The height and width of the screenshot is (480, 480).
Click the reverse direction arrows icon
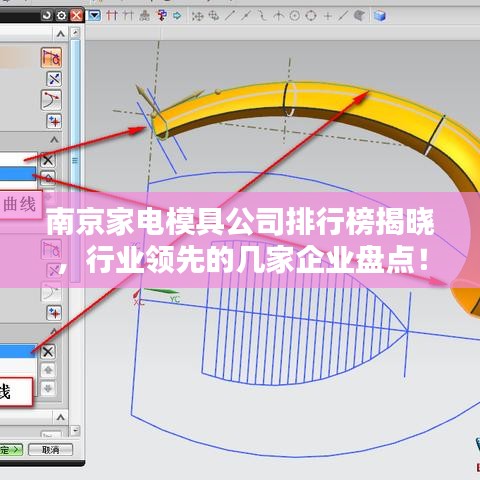click(x=54, y=79)
